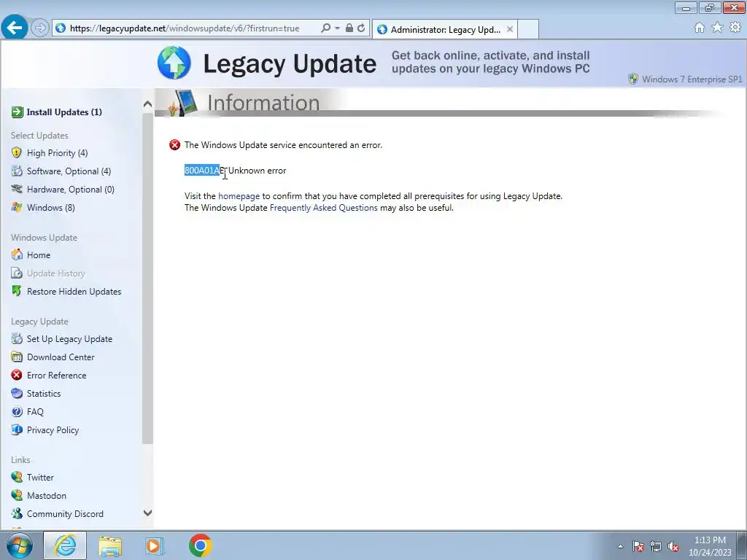Screen dimensions: 747x560
Task: Click the search magnifier in address bar
Action: pos(326,28)
